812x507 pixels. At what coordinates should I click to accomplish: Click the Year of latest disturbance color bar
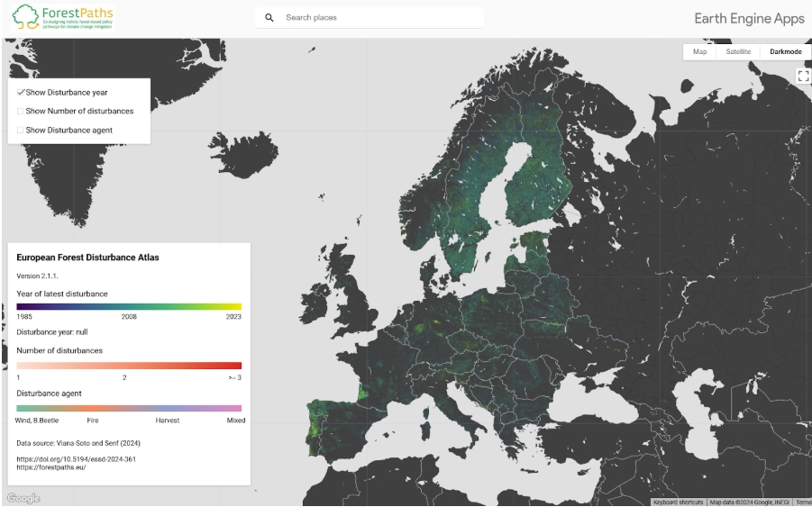[129, 306]
